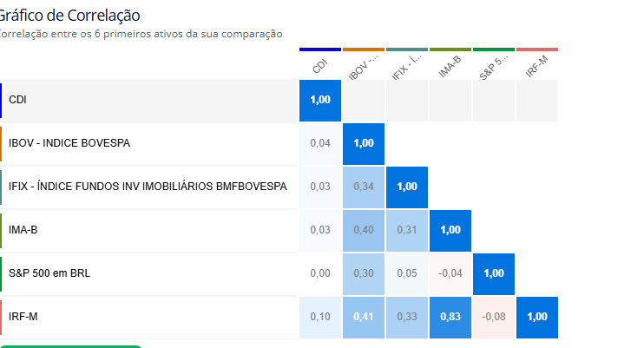Image resolution: width=644 pixels, height=348 pixels.
Task: Click the IMA-B column header label
Action: click(450, 67)
